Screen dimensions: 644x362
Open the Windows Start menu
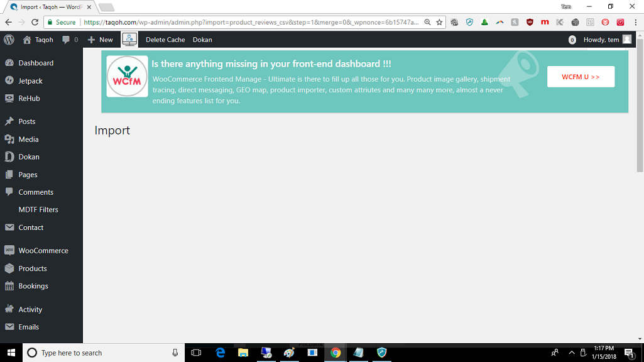[x=11, y=353]
